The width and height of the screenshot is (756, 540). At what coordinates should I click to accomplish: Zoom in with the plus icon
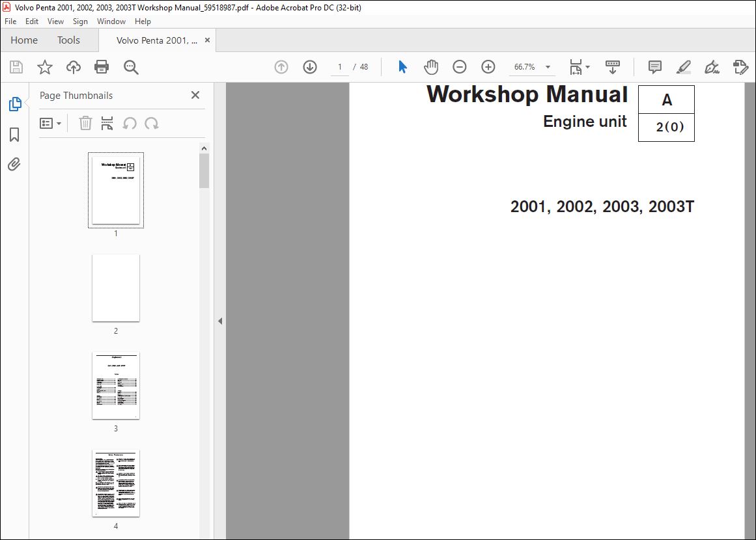[x=488, y=67]
